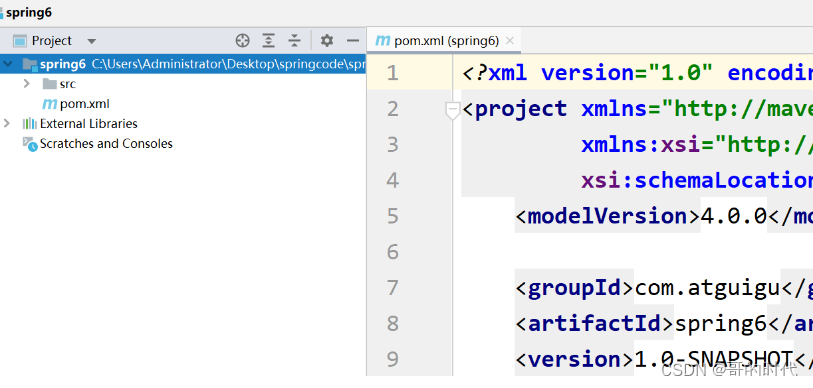Expand the src folder
The height and width of the screenshot is (388, 813).
click(x=27, y=84)
